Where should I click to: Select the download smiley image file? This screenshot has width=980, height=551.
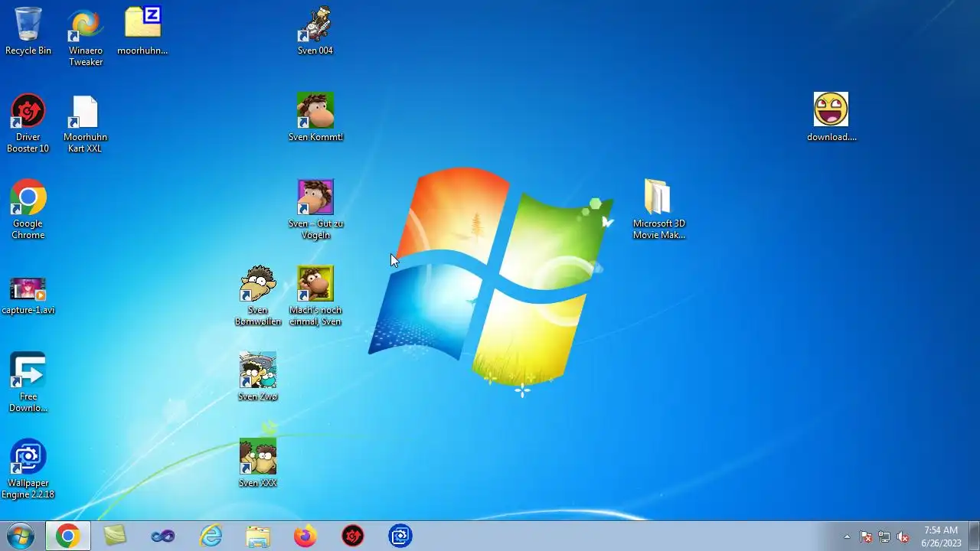click(831, 118)
